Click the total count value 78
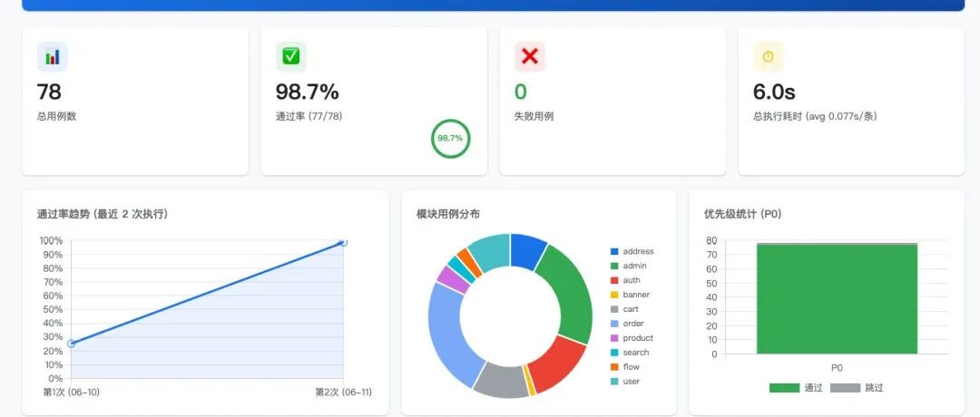 point(49,92)
